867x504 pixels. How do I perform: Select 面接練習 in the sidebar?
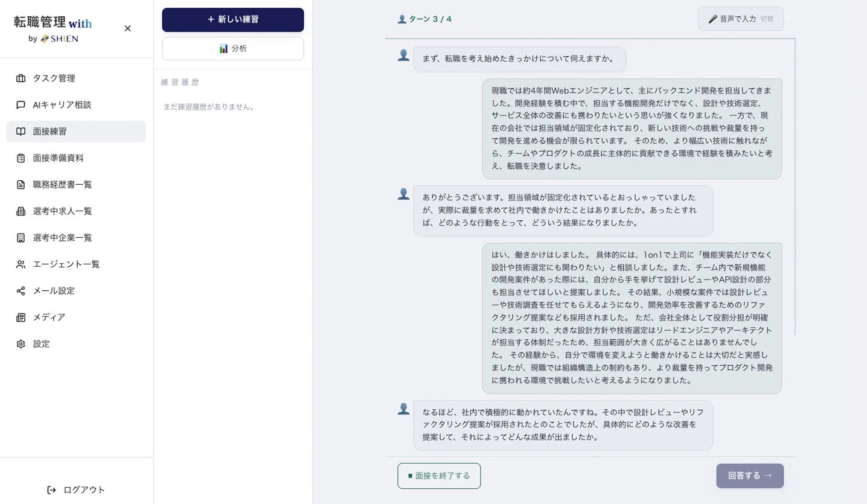point(76,132)
